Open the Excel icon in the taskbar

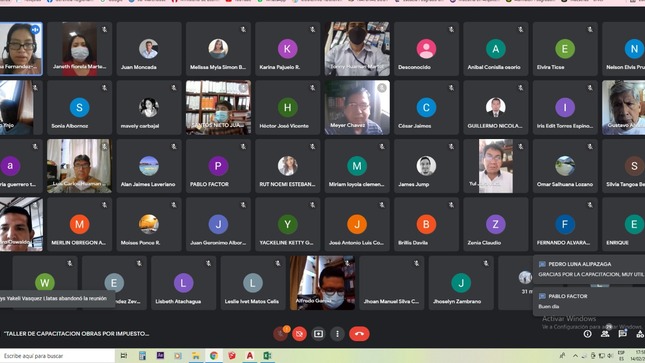(x=267, y=356)
